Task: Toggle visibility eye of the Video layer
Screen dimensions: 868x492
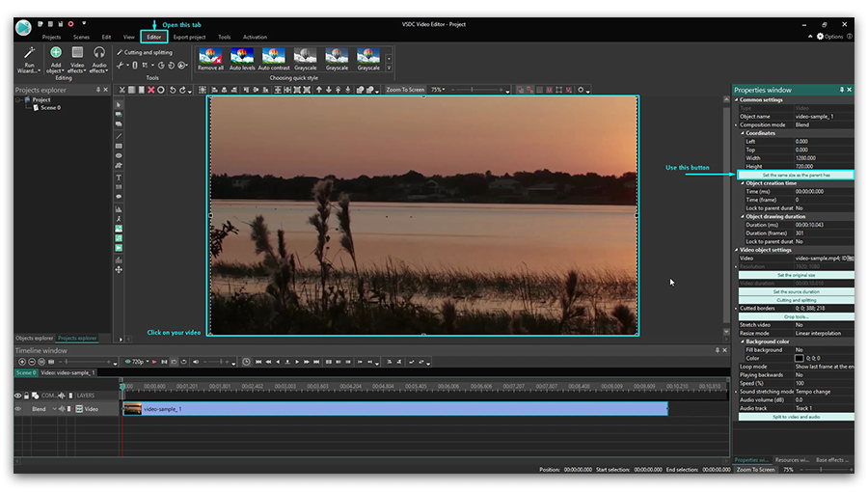Action: [18, 409]
